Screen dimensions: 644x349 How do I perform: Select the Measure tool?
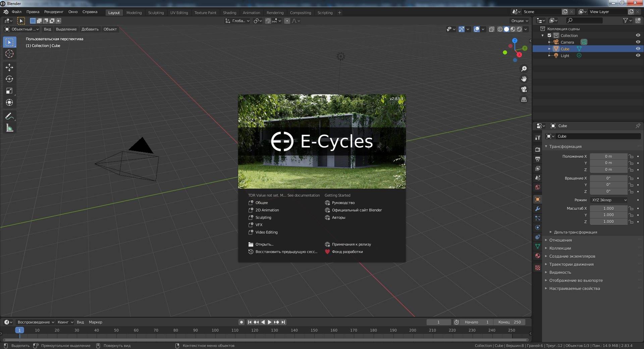pos(9,128)
